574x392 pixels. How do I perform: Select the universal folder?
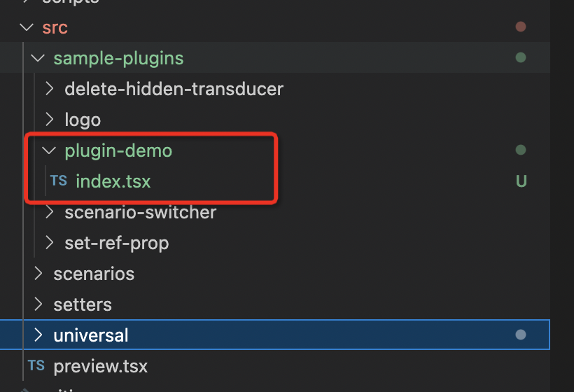pyautogui.click(x=91, y=335)
